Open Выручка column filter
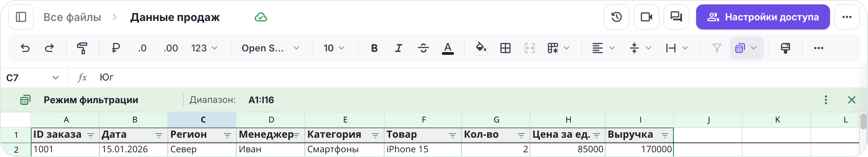 click(x=665, y=135)
